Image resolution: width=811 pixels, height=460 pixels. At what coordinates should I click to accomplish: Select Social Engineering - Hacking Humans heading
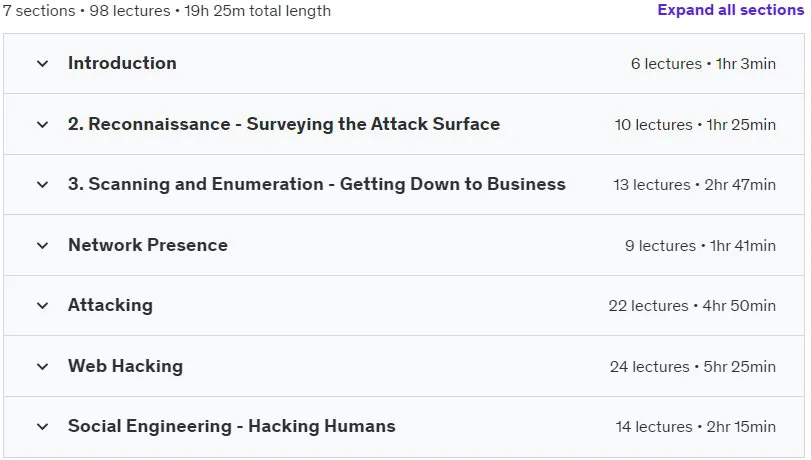pos(232,426)
